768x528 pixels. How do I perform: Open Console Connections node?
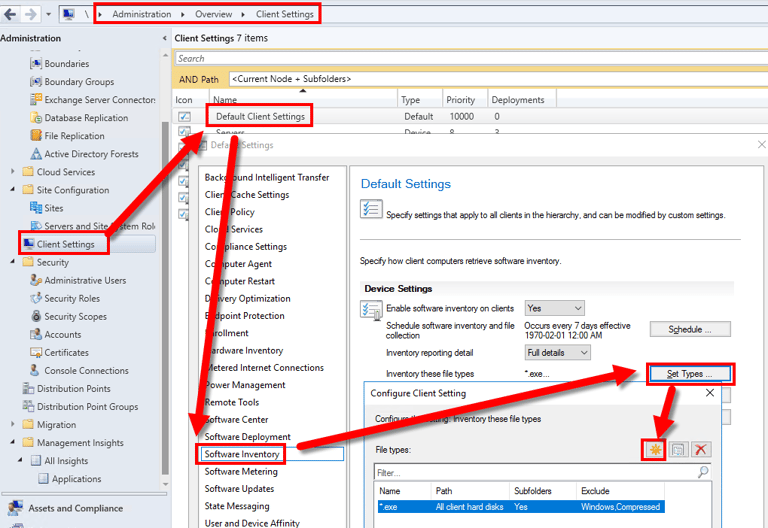point(86,371)
